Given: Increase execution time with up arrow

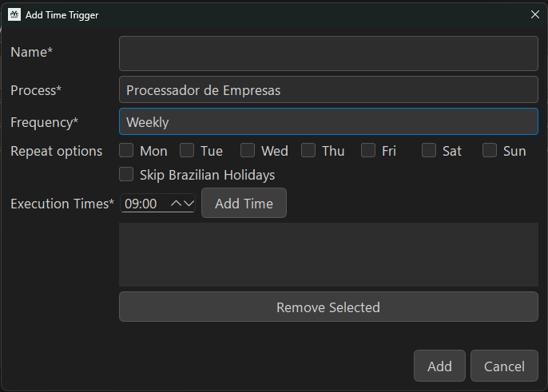Looking at the screenshot, I should pos(177,204).
